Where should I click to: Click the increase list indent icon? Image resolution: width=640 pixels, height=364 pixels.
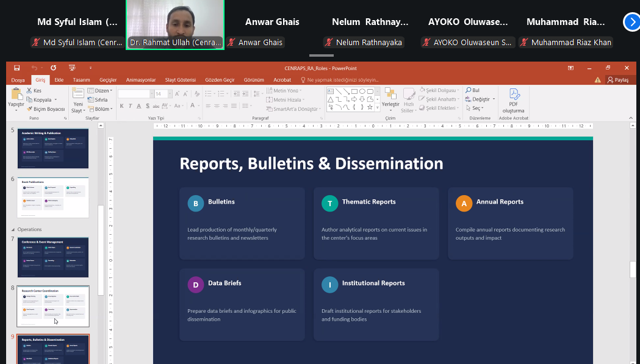coord(245,94)
